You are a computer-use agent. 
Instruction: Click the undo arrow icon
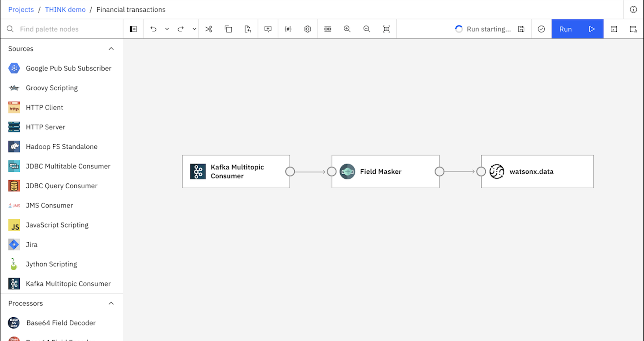click(153, 29)
